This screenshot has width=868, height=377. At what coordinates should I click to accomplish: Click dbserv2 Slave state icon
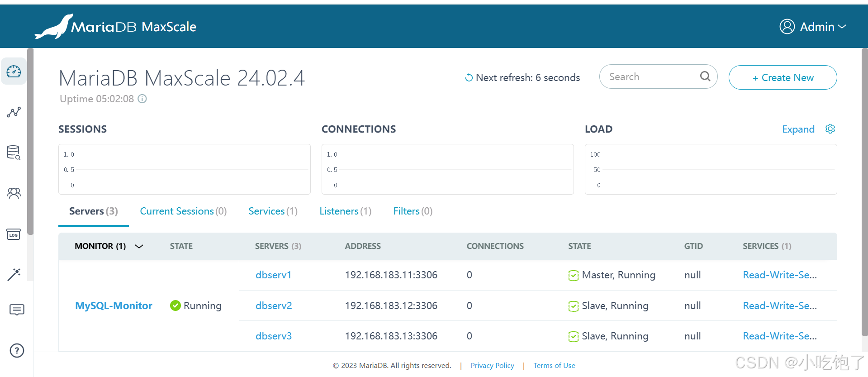[x=574, y=306]
